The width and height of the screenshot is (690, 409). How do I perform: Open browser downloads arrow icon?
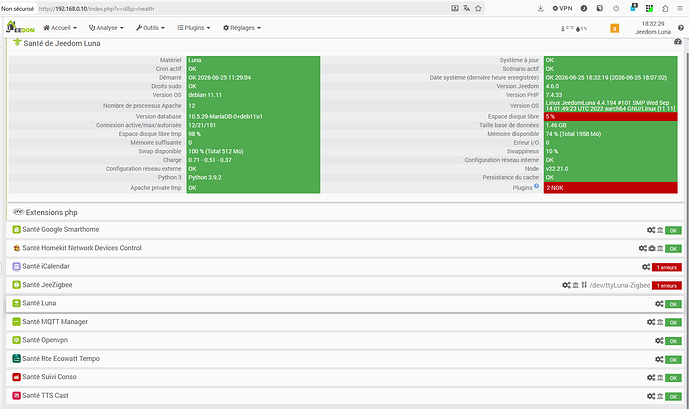pos(540,8)
